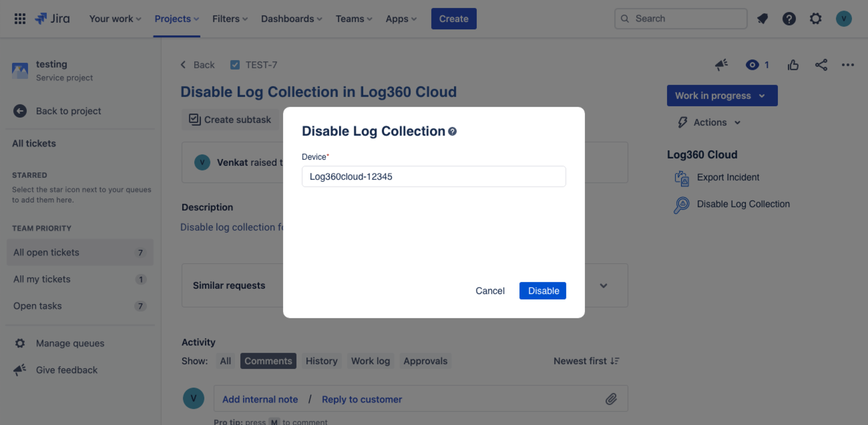The image size is (868, 425).
Task: Toggle Newest first sort order
Action: [586, 361]
